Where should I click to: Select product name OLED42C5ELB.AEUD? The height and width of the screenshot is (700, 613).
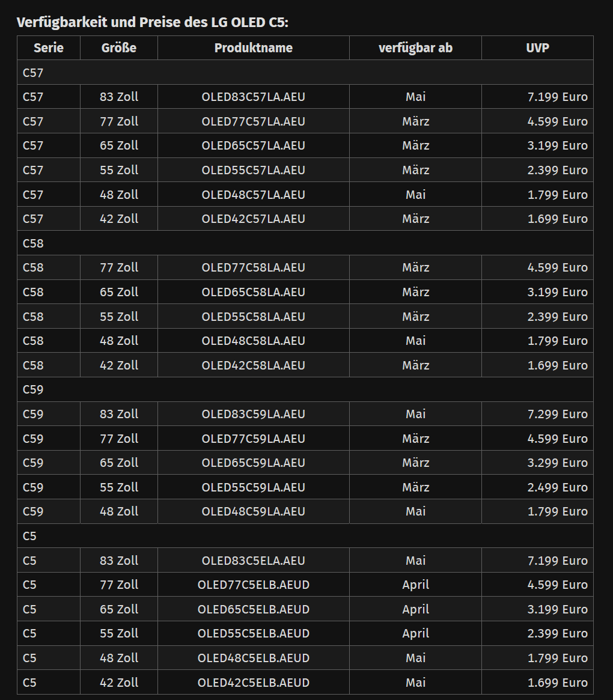click(x=253, y=682)
